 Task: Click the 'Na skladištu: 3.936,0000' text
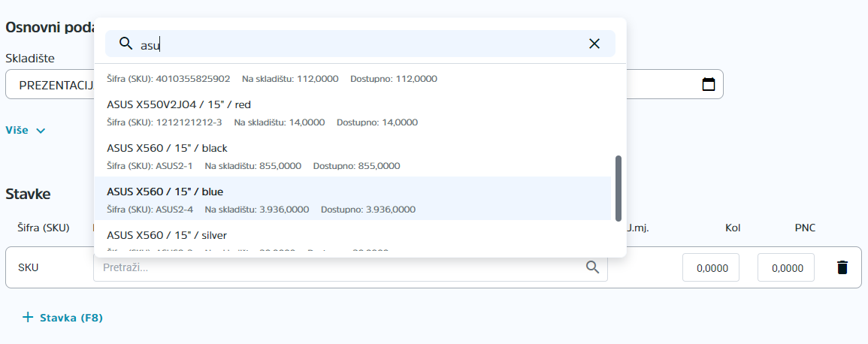click(257, 210)
